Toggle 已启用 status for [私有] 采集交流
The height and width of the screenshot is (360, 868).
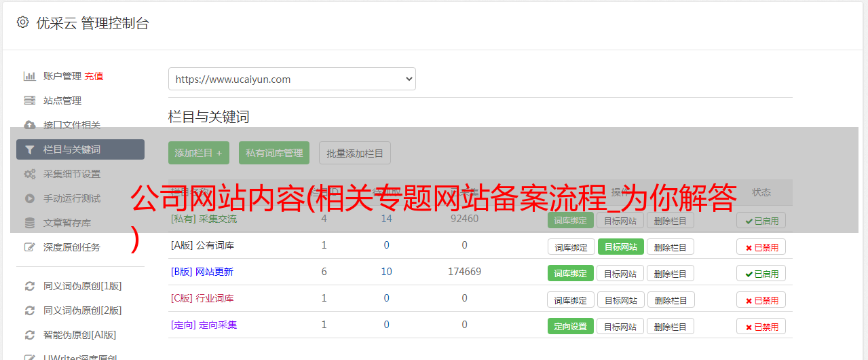tap(761, 221)
